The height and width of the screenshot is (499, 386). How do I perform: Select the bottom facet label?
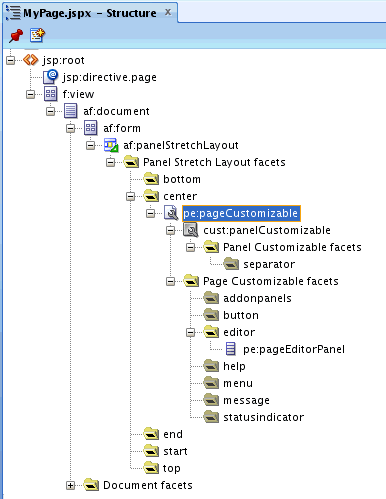click(182, 179)
